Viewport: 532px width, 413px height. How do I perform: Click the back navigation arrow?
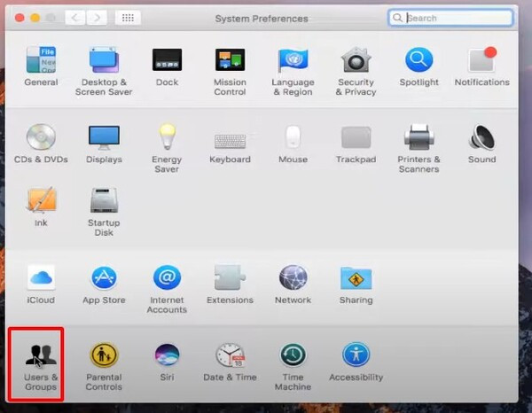coord(75,18)
